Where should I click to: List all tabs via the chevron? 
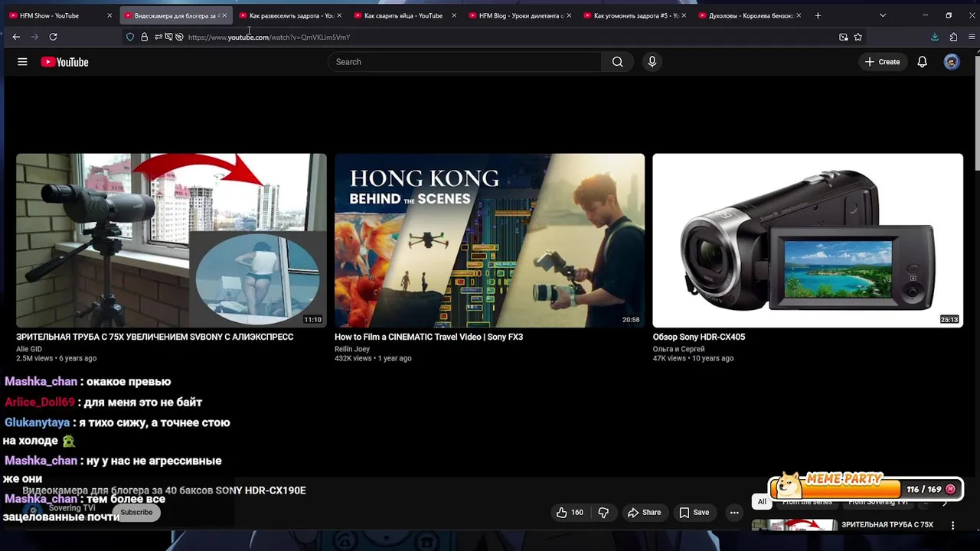click(x=883, y=15)
